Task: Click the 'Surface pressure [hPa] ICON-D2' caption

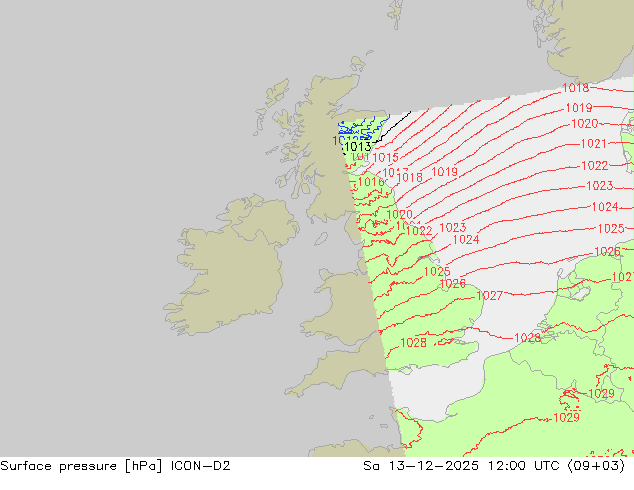Action: click(x=115, y=466)
